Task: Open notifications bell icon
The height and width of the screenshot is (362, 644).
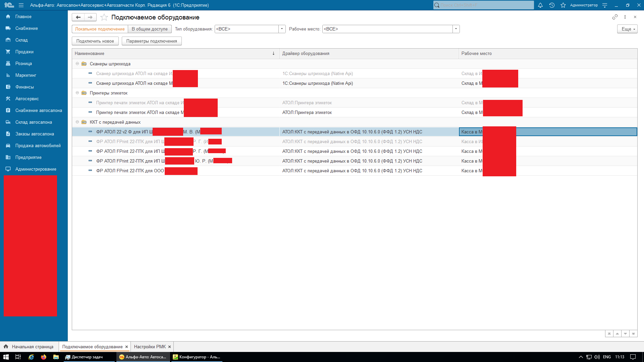Action: [540, 5]
